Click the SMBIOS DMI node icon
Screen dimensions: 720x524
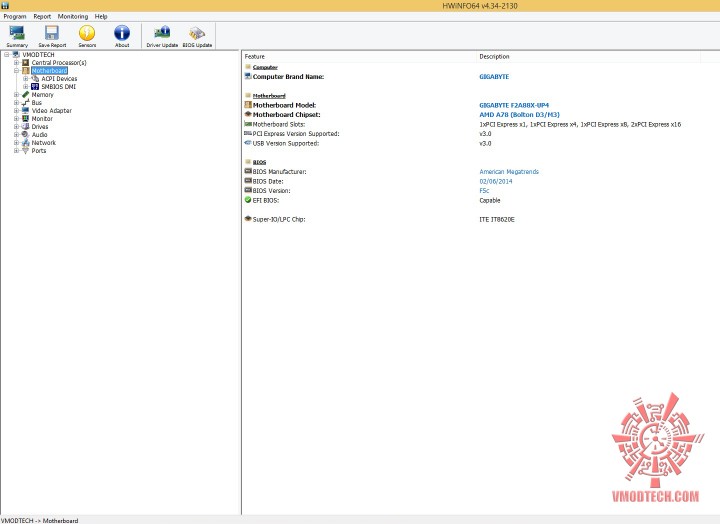click(35, 87)
